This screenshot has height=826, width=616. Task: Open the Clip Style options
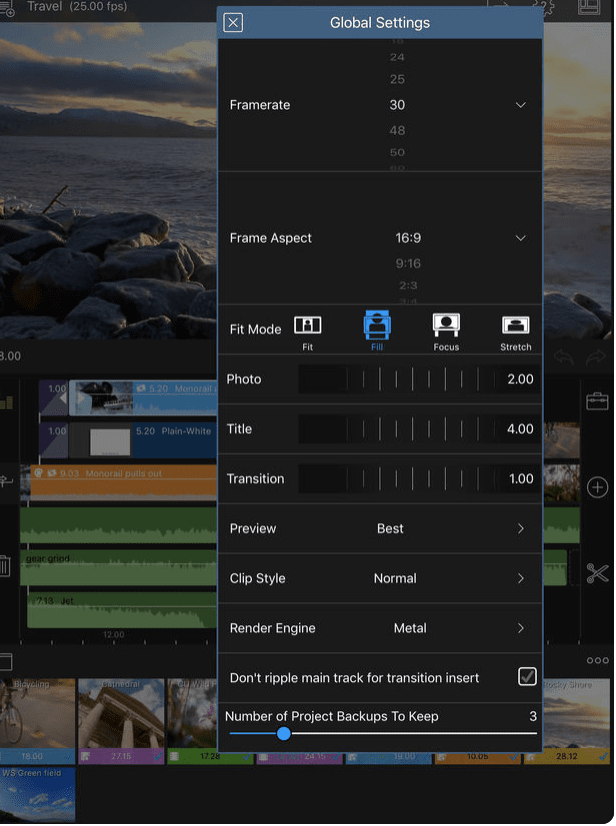pos(520,578)
